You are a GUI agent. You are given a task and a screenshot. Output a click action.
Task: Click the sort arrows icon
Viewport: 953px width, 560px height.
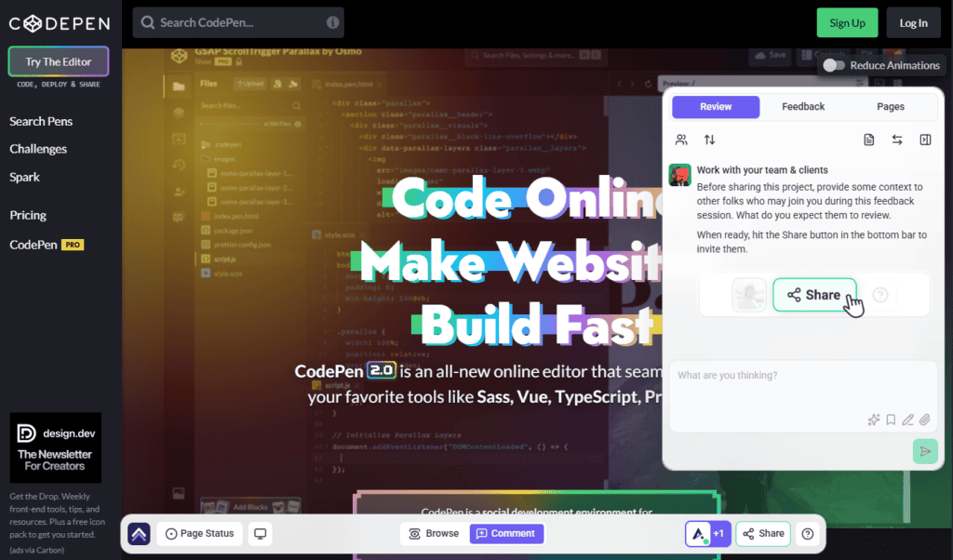(x=709, y=140)
